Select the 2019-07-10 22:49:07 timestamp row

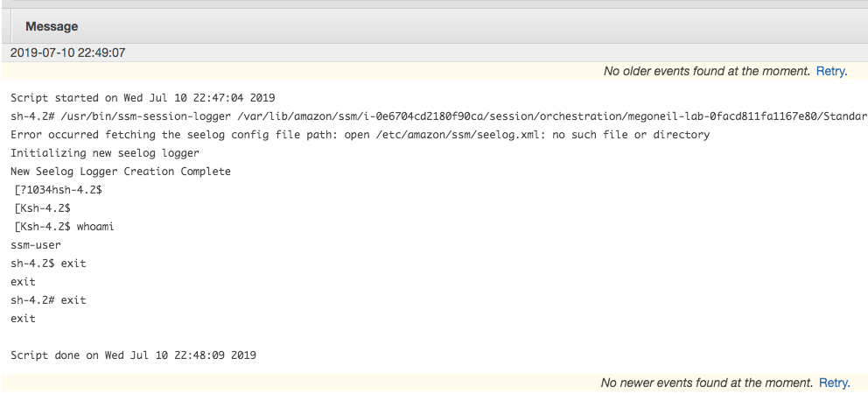click(434, 53)
